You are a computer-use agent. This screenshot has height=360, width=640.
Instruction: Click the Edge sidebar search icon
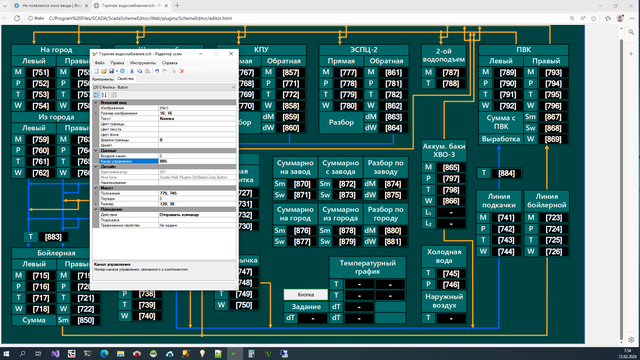(x=631, y=32)
